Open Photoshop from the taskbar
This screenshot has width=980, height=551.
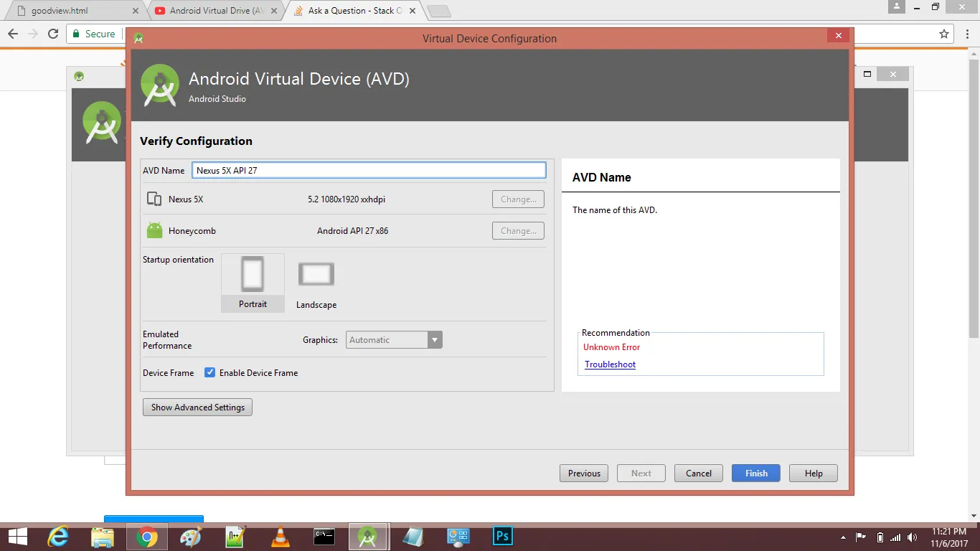click(502, 537)
